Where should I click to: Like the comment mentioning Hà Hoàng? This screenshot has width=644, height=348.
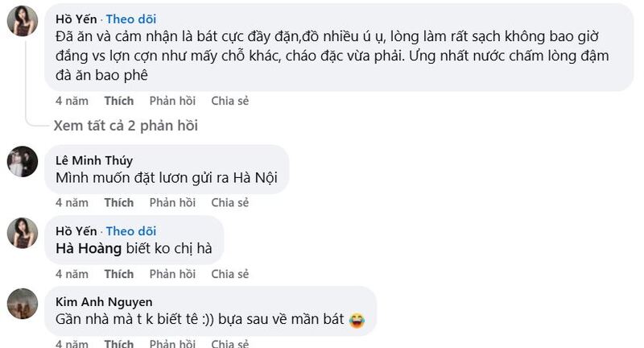(118, 273)
